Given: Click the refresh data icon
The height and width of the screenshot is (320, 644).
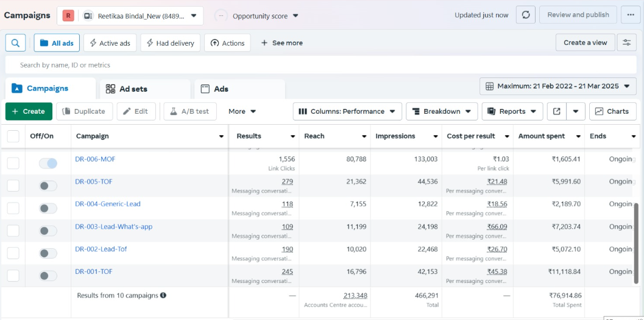Looking at the screenshot, I should coord(525,15).
